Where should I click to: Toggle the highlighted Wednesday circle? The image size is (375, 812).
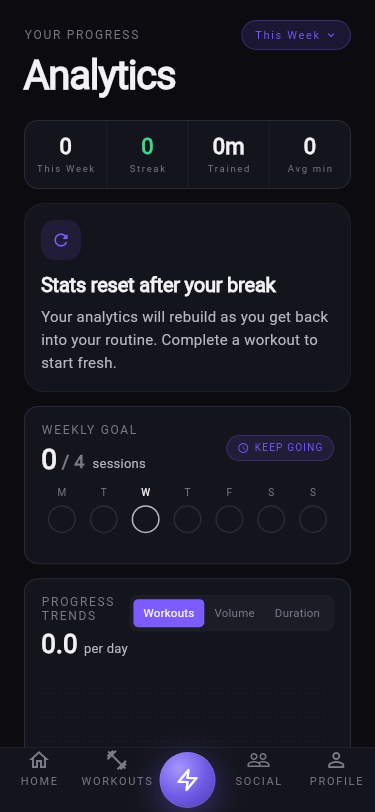pyautogui.click(x=146, y=519)
